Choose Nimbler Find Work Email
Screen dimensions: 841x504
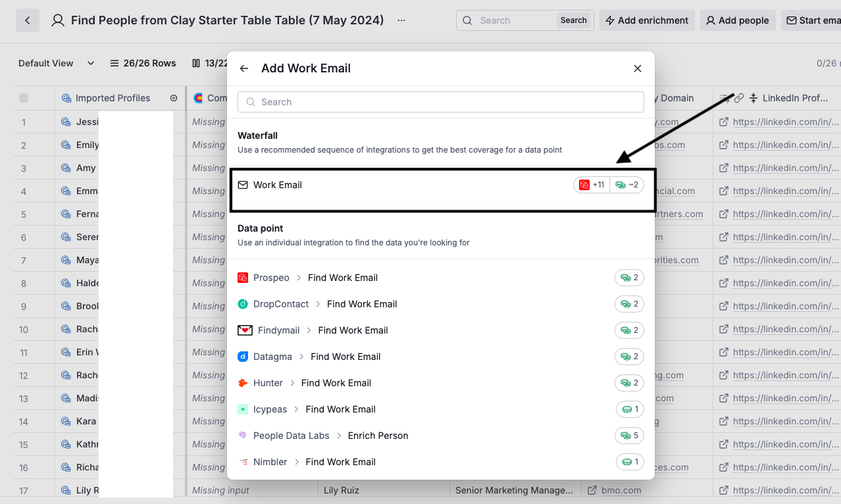tap(441, 462)
